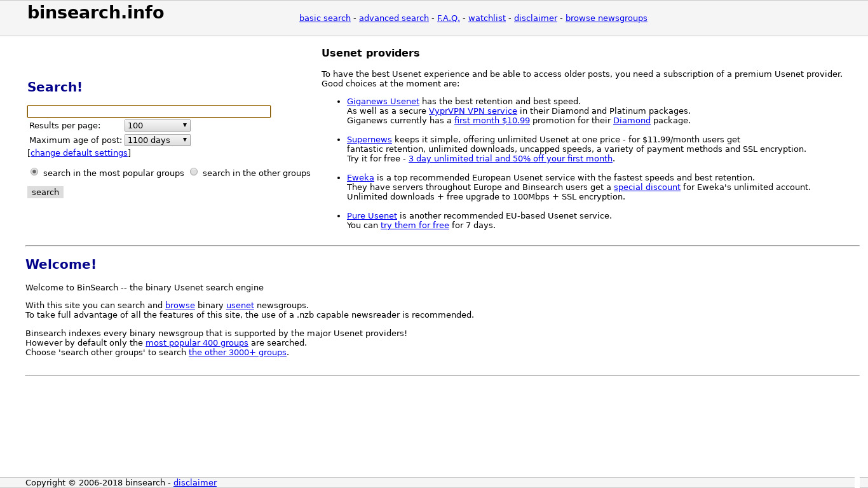Click the 'Results per page:' label
The image size is (868, 488).
pos(65,126)
